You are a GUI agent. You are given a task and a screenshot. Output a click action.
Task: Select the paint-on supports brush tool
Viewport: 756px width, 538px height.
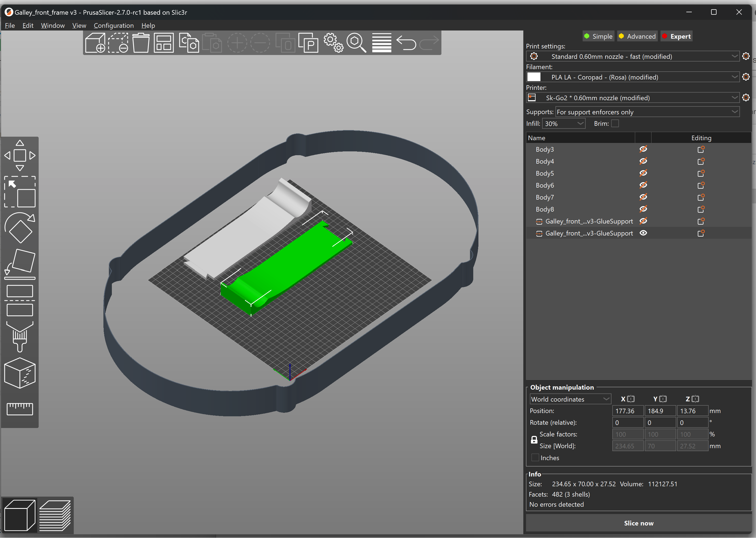pyautogui.click(x=20, y=337)
